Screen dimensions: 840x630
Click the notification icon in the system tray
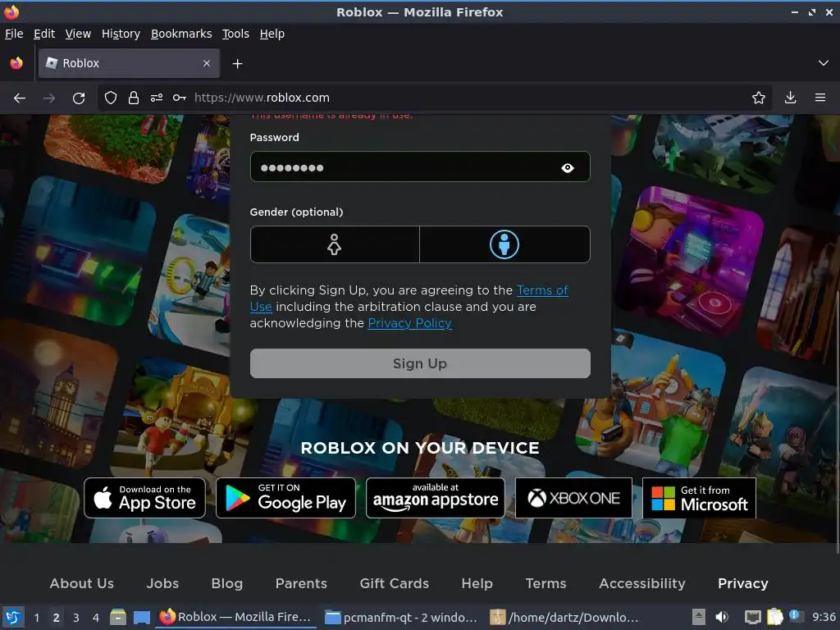click(795, 616)
